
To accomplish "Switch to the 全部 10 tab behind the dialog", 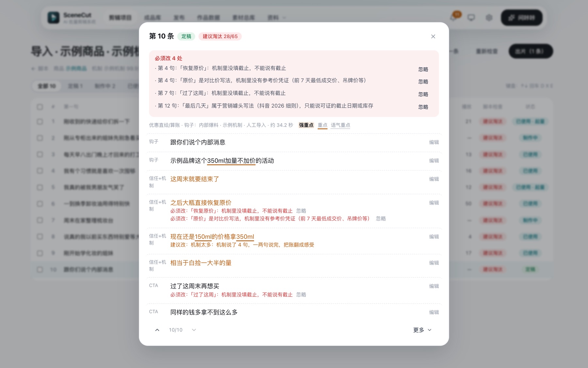I will click(x=47, y=86).
